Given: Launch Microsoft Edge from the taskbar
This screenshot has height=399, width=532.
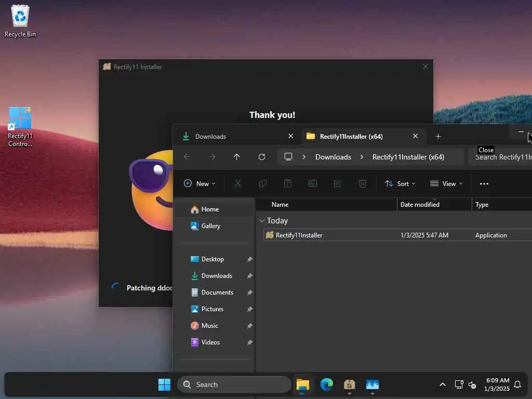Looking at the screenshot, I should [326, 384].
